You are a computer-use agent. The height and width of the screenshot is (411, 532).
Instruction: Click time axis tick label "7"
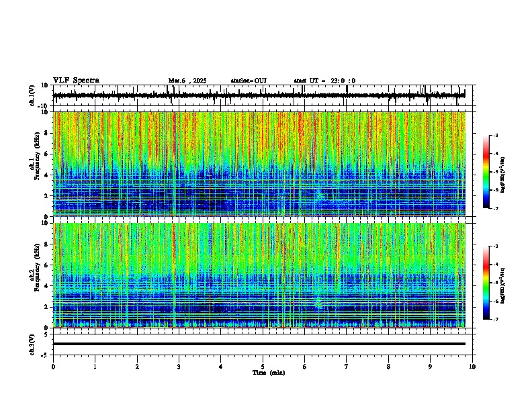pos(347,367)
